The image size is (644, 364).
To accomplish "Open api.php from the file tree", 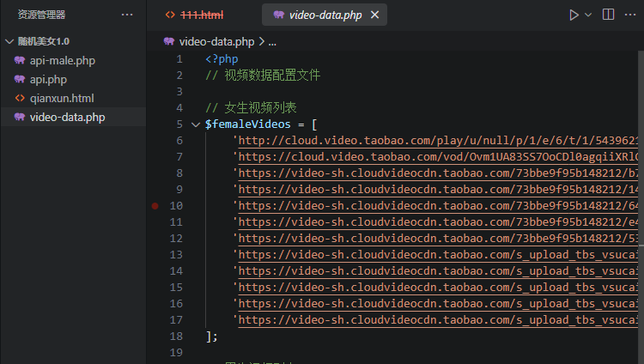I will pos(48,79).
